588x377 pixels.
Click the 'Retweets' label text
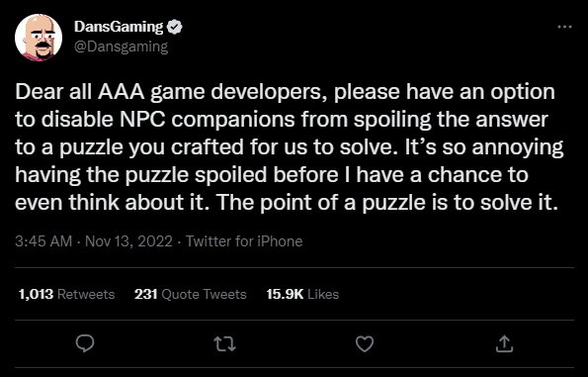pyautogui.click(x=86, y=294)
